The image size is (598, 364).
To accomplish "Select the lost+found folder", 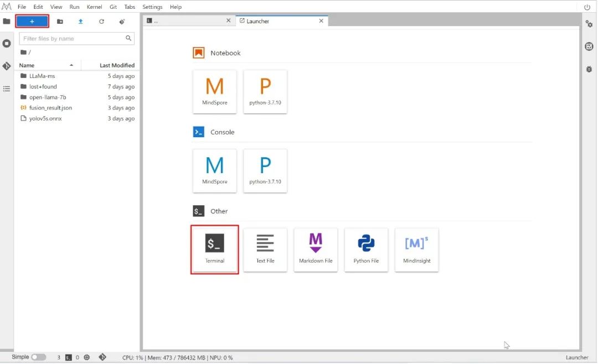I will (78, 86).
